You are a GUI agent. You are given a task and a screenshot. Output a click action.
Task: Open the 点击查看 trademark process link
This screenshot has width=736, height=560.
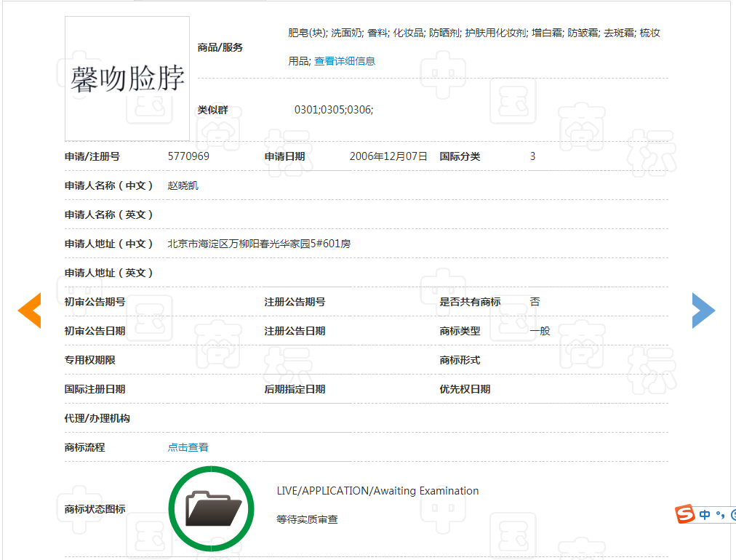(188, 447)
